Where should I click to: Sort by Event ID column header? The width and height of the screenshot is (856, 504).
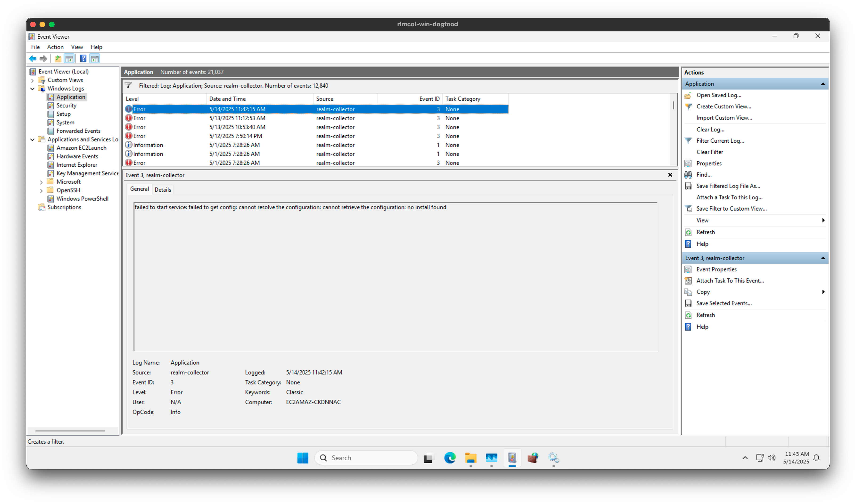coord(410,99)
